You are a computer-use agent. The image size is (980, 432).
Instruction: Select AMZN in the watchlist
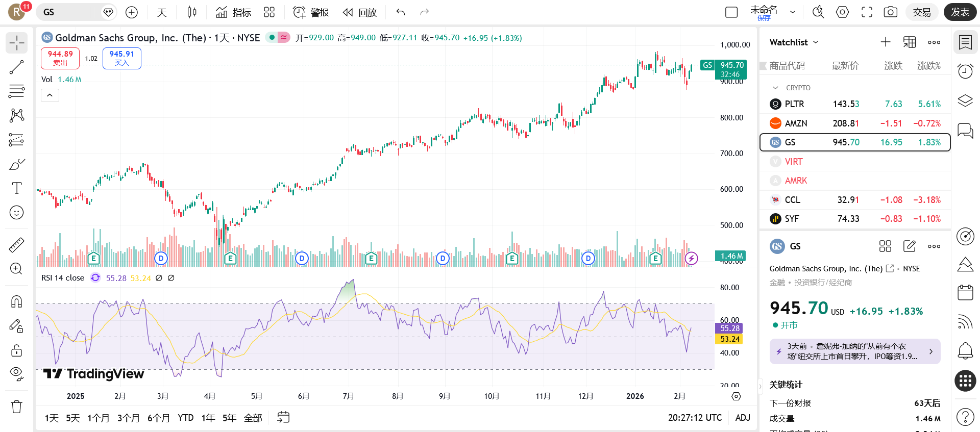pyautogui.click(x=855, y=123)
